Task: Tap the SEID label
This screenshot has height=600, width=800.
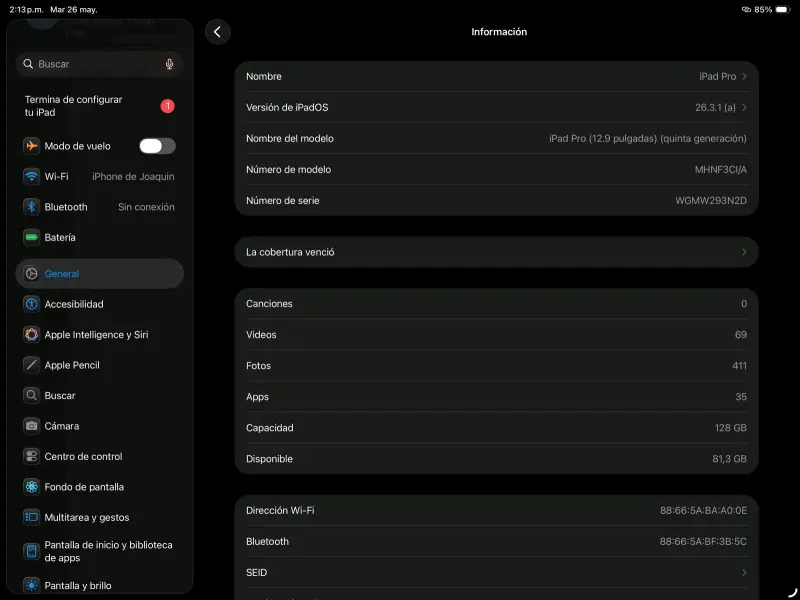Action: pos(256,572)
